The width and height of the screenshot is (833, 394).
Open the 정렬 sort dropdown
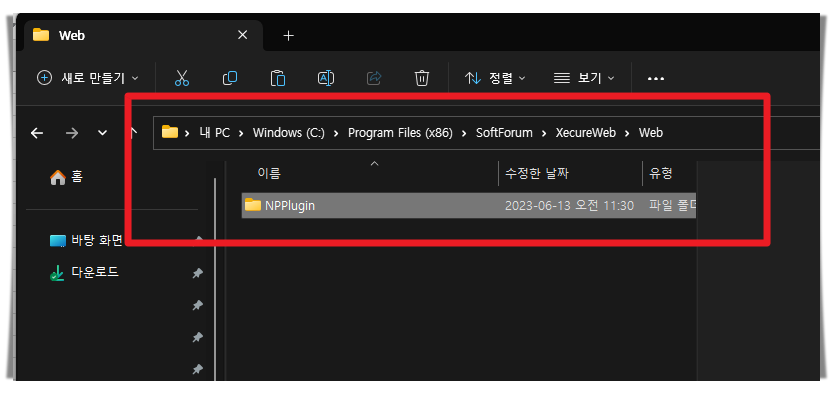tap(495, 78)
